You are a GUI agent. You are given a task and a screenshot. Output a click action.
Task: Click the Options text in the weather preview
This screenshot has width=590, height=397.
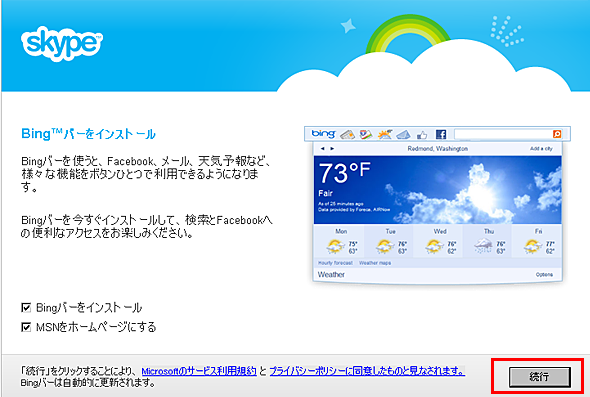(544, 275)
